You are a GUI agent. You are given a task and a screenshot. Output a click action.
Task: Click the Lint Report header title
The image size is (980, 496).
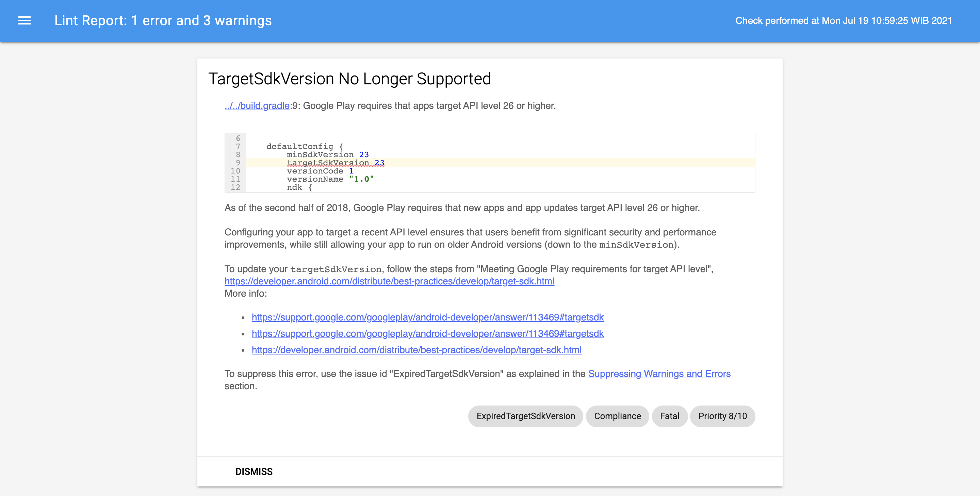(x=163, y=20)
